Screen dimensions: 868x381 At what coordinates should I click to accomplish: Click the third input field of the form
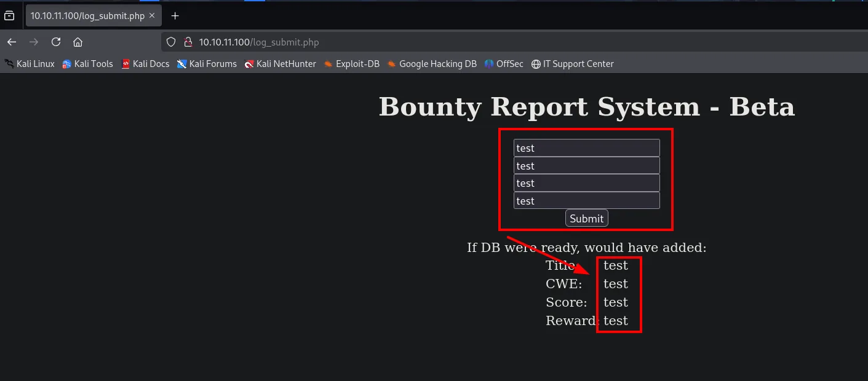587,183
